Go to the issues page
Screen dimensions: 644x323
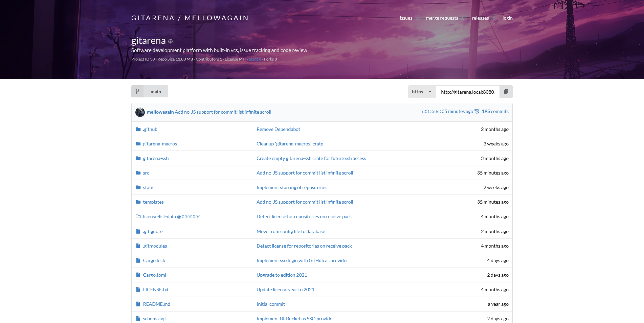[x=406, y=18]
